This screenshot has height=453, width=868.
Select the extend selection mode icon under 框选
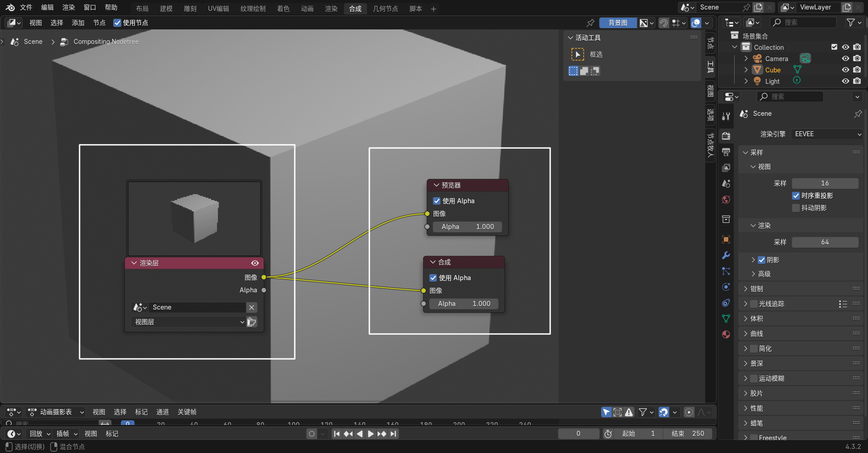tap(584, 71)
